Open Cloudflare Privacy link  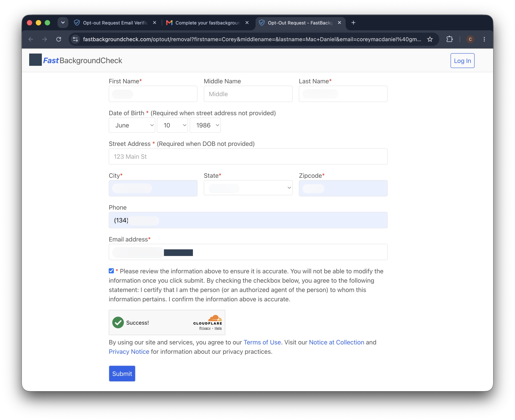click(x=205, y=328)
